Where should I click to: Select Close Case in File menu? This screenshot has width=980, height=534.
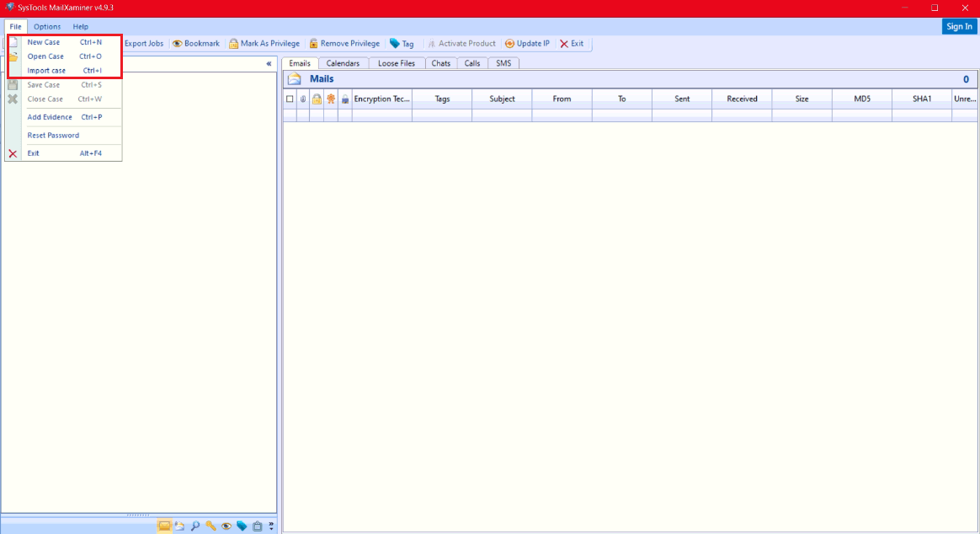coord(64,99)
